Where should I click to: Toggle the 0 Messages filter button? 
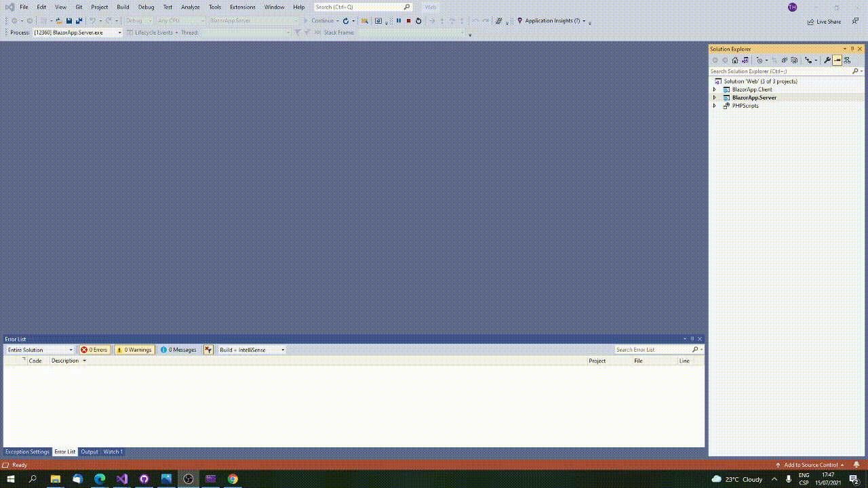(x=178, y=350)
